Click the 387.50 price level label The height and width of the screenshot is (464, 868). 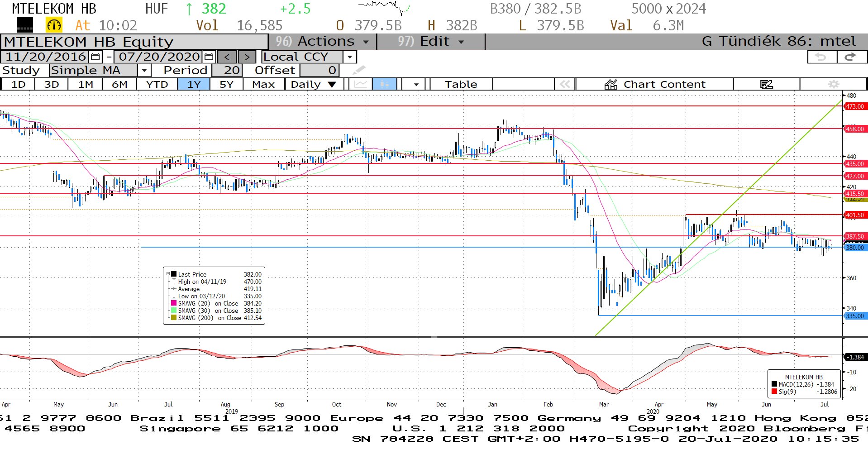[855, 236]
